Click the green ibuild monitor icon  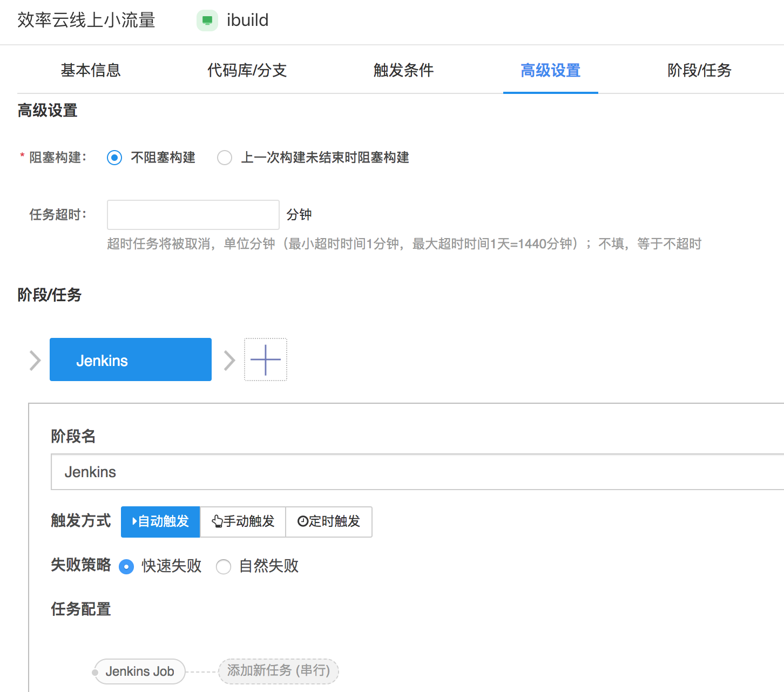point(207,21)
